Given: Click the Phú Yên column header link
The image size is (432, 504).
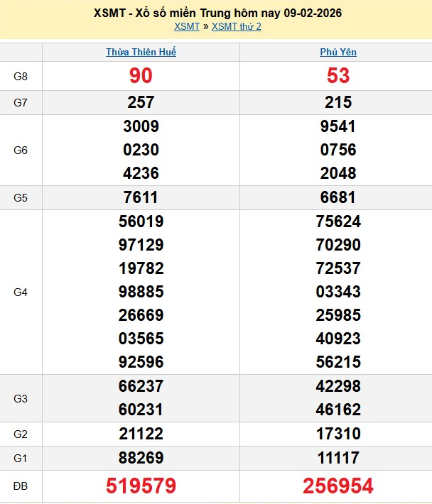Looking at the screenshot, I should coord(337,53).
